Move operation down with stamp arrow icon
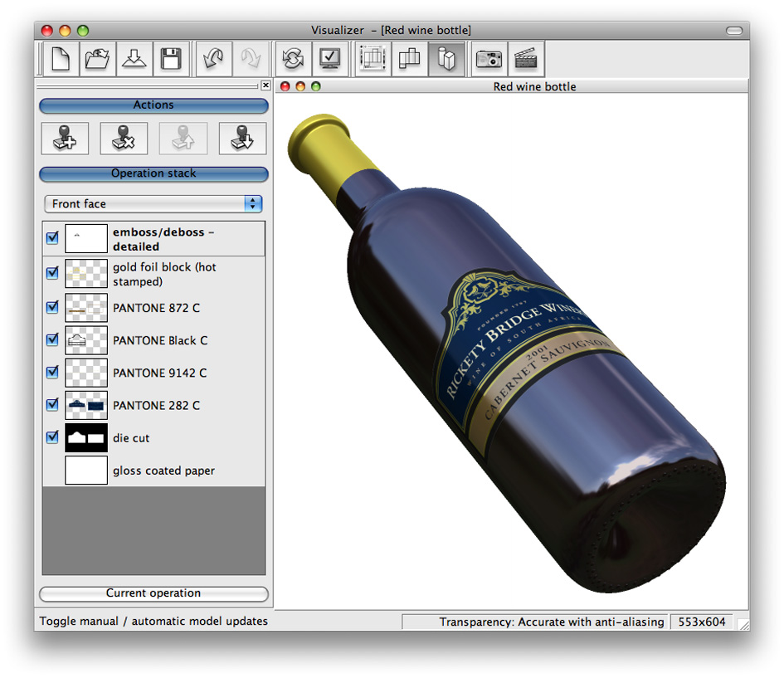 tap(242, 139)
